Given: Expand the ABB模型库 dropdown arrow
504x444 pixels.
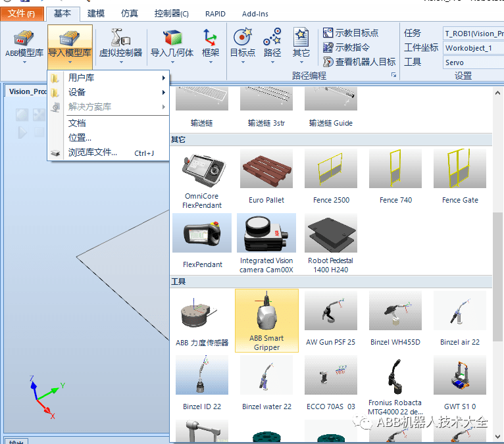Looking at the screenshot, I should click(24, 62).
